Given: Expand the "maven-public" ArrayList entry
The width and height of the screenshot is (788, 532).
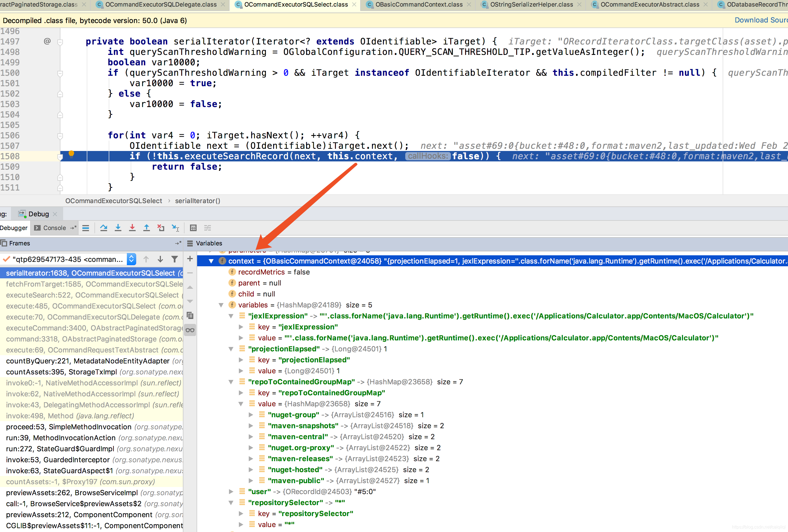Looking at the screenshot, I should click(251, 480).
